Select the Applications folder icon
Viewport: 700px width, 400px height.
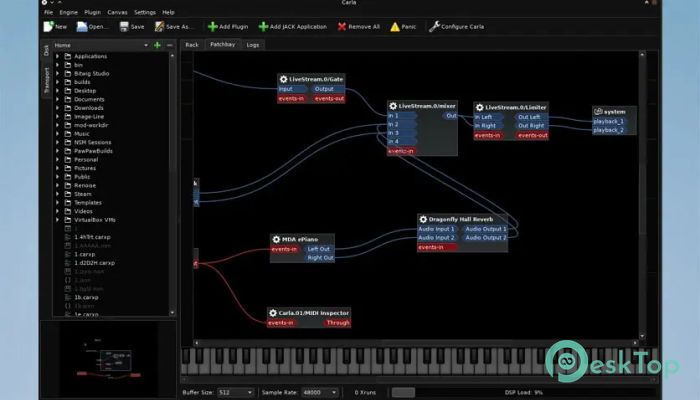click(x=68, y=56)
